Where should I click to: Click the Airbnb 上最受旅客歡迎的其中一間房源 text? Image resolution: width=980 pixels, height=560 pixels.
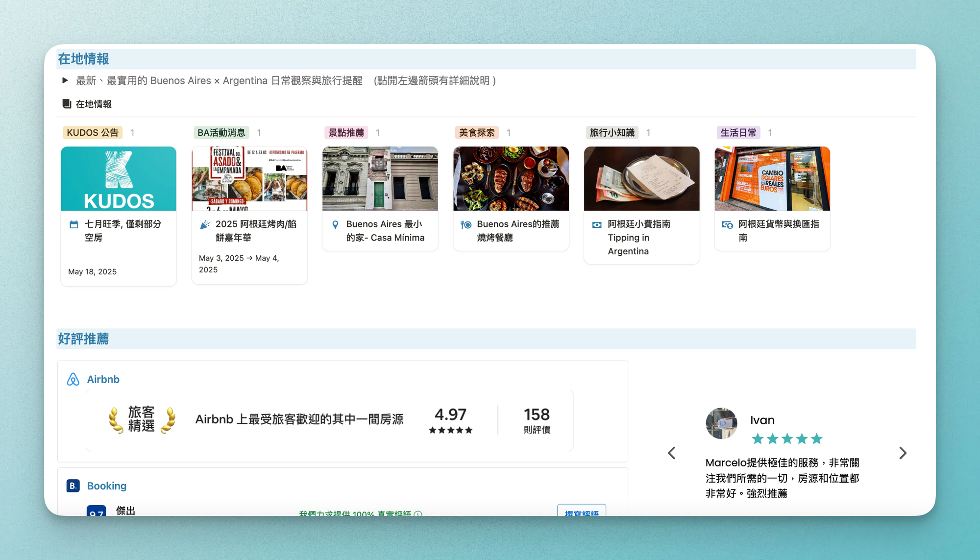[299, 419]
